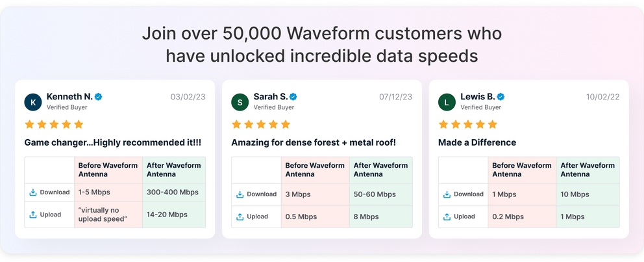Click Download icon in Kenneth's review table
This screenshot has height=262, width=644.
click(33, 192)
